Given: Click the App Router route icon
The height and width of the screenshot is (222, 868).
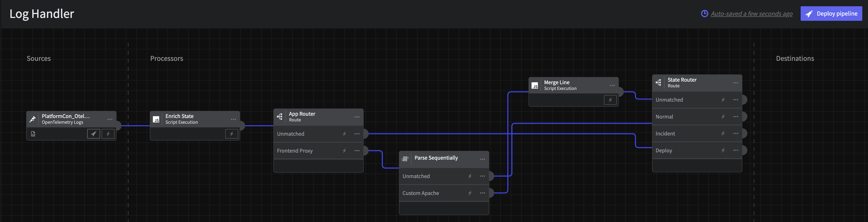Looking at the screenshot, I should tap(280, 116).
